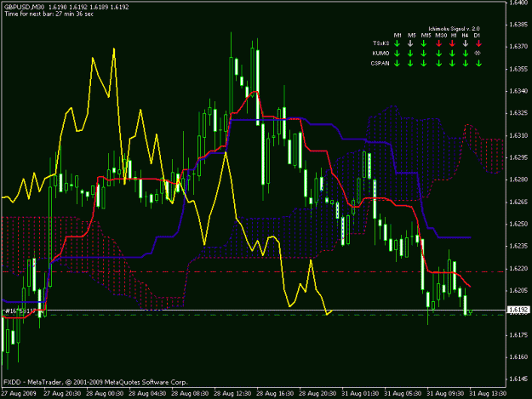Click the TSxKS row label
This screenshot has height=399, width=532.
(380, 43)
